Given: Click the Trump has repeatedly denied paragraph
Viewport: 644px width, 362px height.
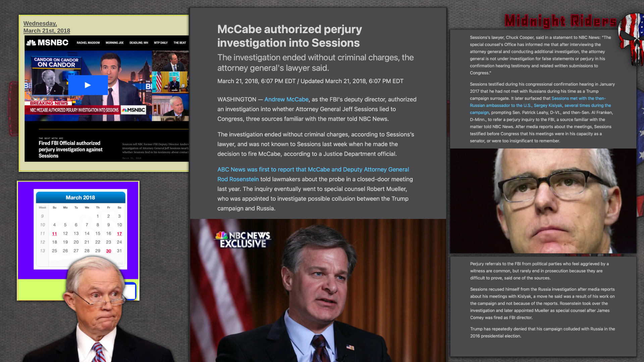Looking at the screenshot, I should pyautogui.click(x=542, y=333).
